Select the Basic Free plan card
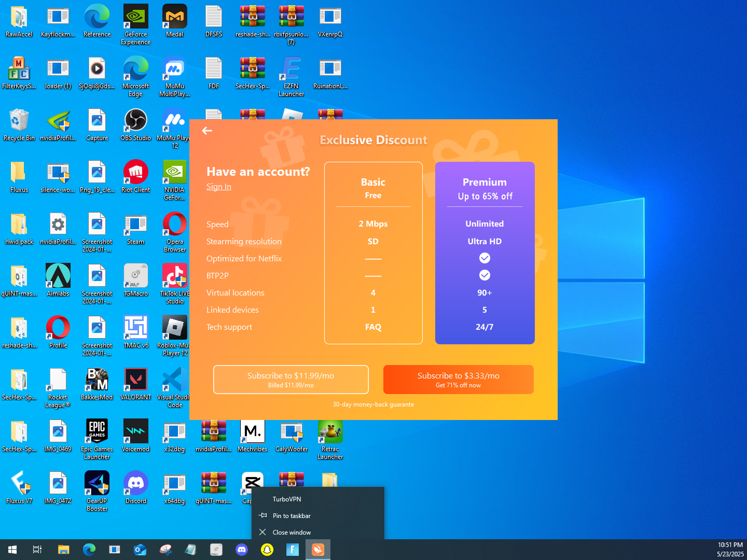This screenshot has height=560, width=747. (x=374, y=253)
